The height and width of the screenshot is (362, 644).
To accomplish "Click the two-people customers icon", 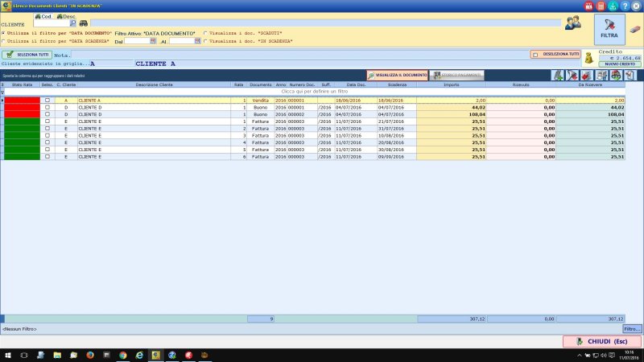I will (x=573, y=23).
